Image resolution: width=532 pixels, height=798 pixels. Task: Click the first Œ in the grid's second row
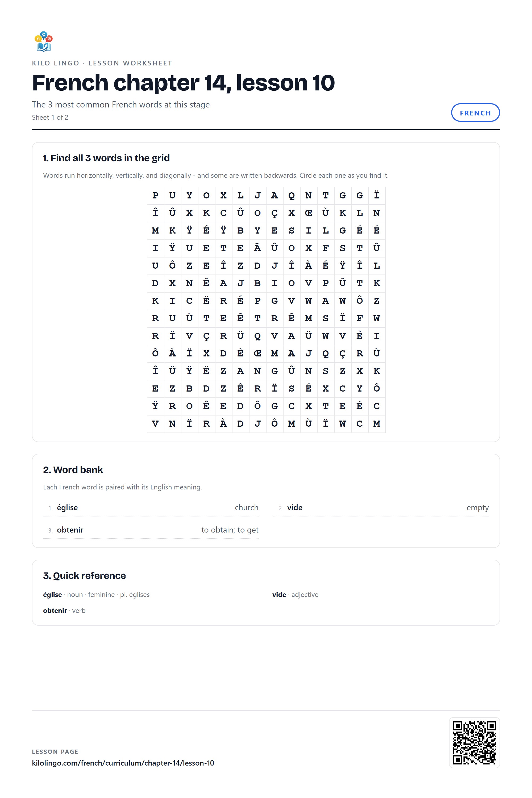[308, 213]
